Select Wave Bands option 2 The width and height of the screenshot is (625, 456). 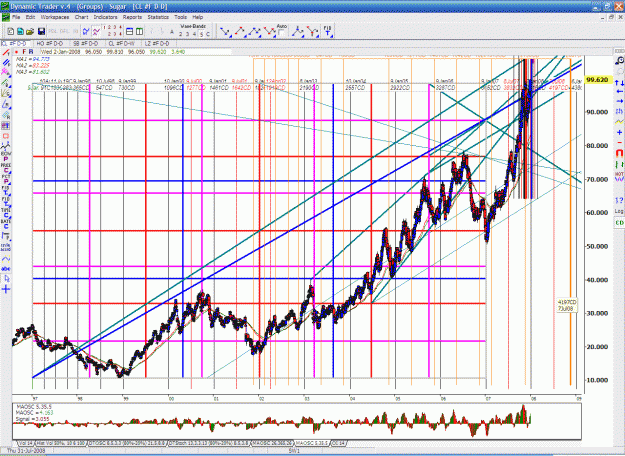tap(181, 34)
